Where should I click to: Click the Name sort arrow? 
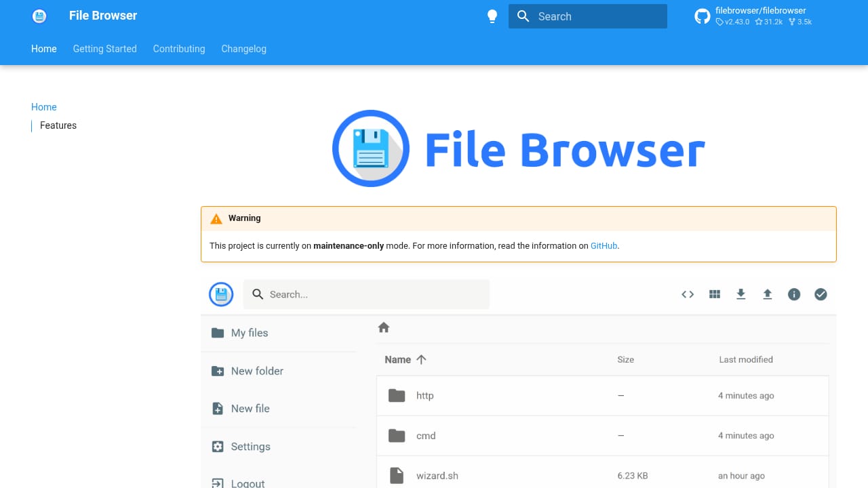tap(421, 360)
